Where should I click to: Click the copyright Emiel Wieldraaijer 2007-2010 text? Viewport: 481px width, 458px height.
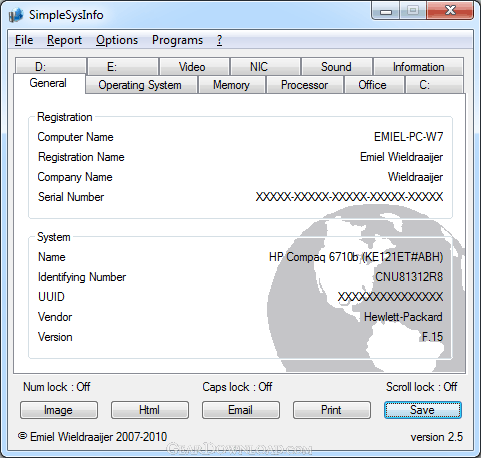click(x=92, y=437)
